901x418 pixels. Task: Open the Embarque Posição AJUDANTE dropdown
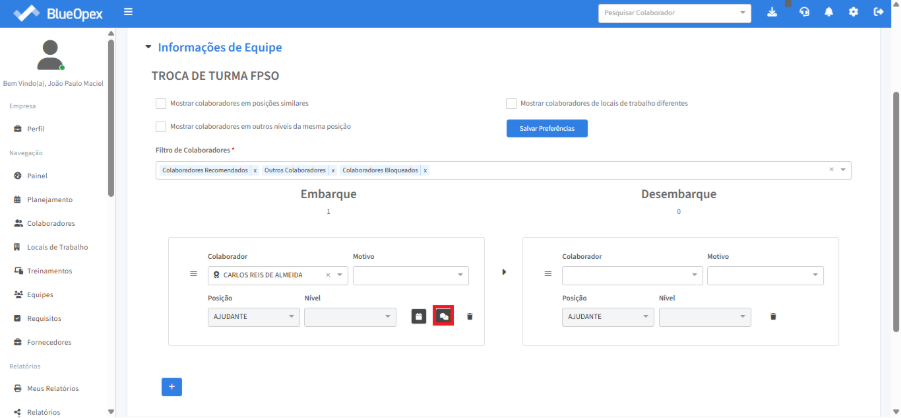pos(253,317)
